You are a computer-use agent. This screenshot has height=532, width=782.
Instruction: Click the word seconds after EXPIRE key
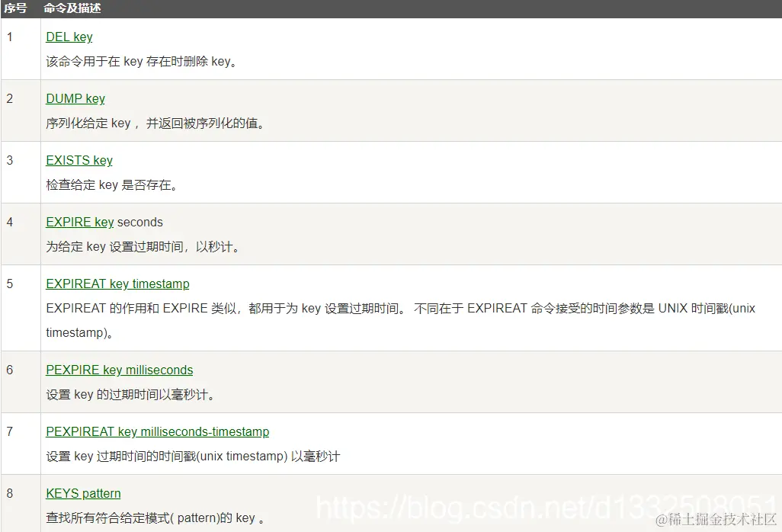(x=140, y=223)
